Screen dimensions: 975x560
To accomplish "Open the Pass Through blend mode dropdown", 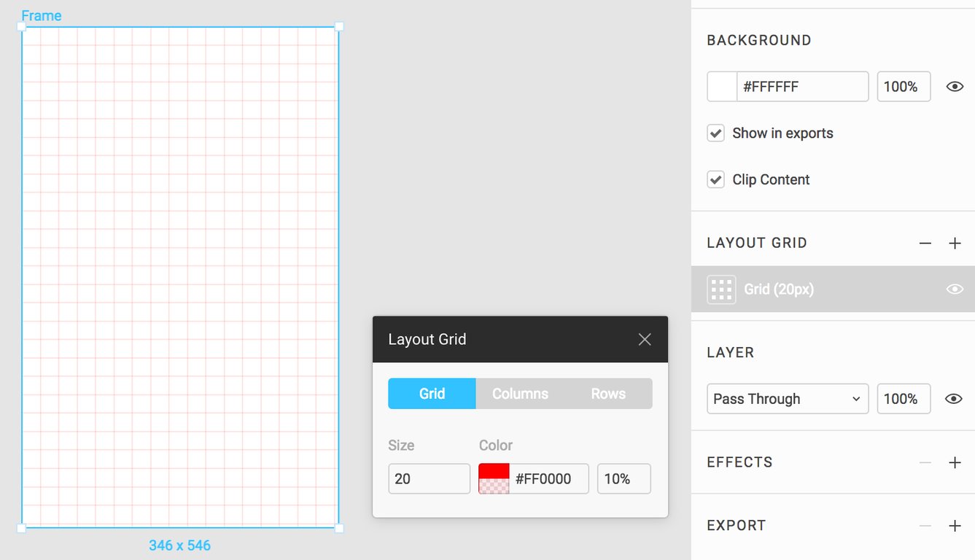I will (x=787, y=399).
